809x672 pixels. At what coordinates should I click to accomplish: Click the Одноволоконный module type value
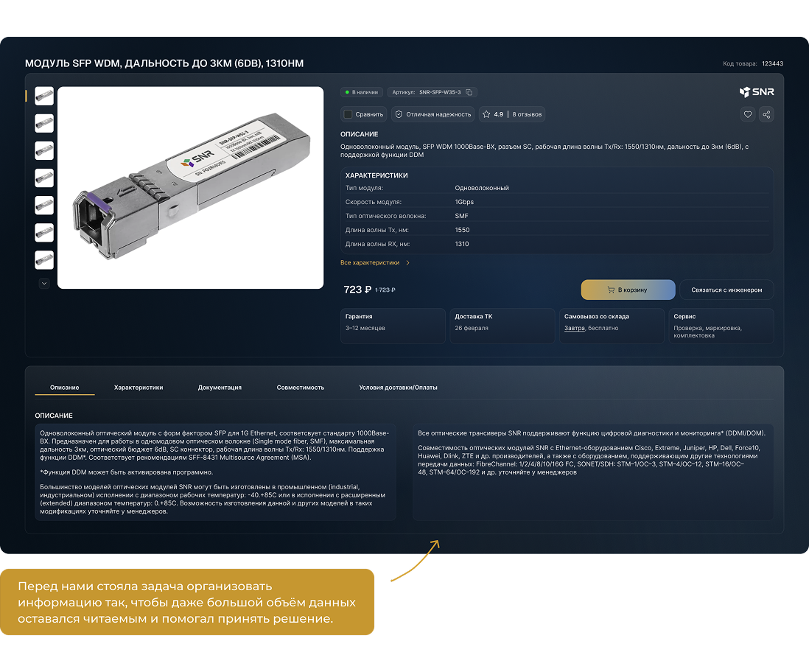click(x=482, y=188)
